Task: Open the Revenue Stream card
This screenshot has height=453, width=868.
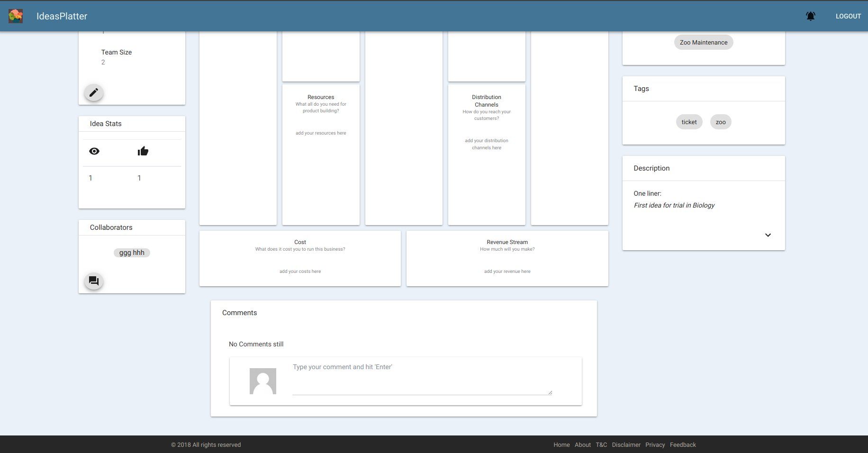Action: tap(507, 258)
